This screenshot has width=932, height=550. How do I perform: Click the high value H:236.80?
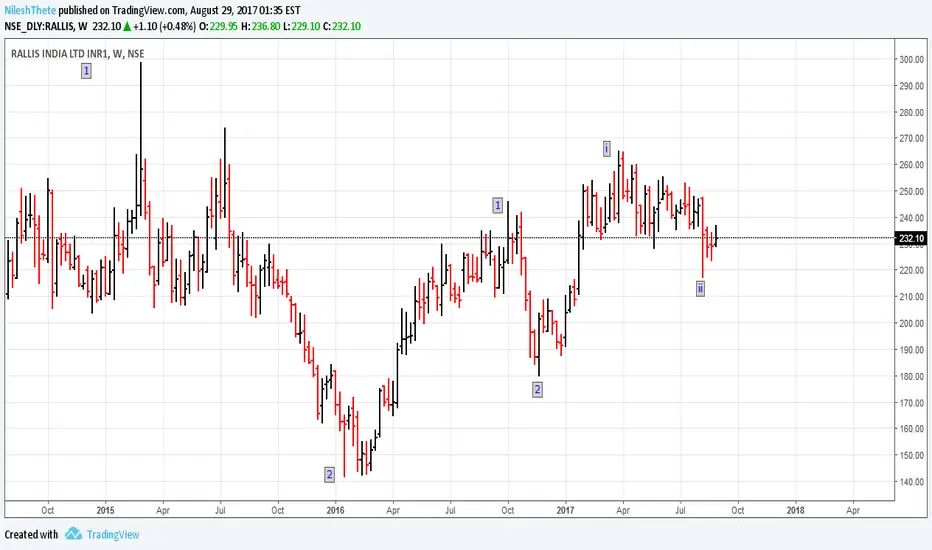click(260, 26)
